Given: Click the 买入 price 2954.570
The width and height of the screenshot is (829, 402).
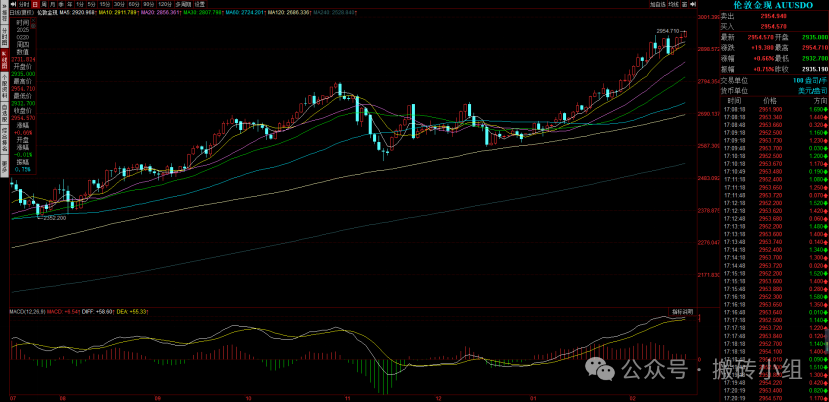Looking at the screenshot, I should [773, 25].
